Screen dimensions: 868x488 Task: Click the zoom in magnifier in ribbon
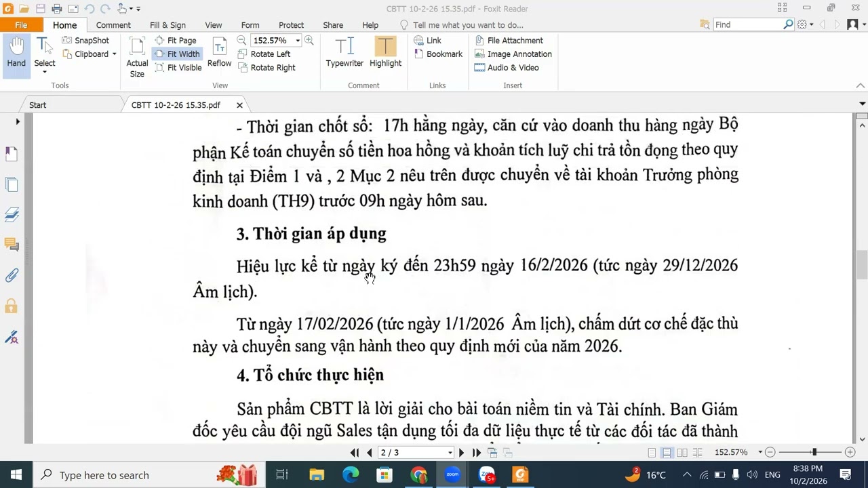point(309,41)
